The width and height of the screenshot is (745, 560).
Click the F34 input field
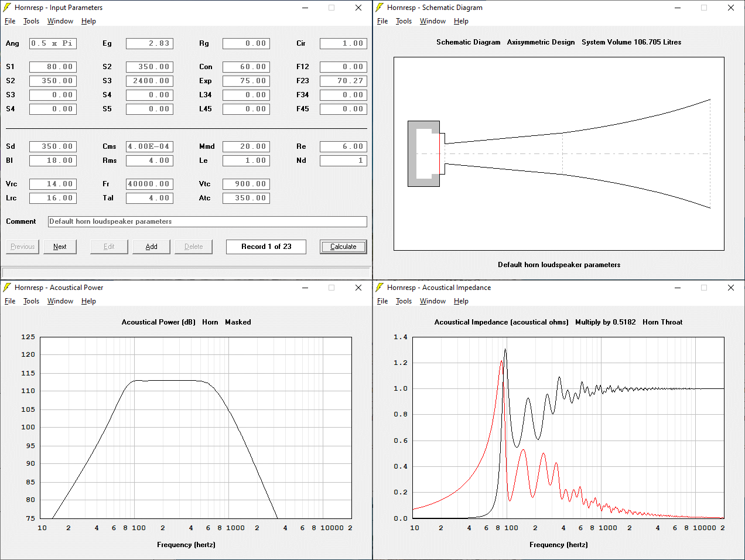click(343, 95)
